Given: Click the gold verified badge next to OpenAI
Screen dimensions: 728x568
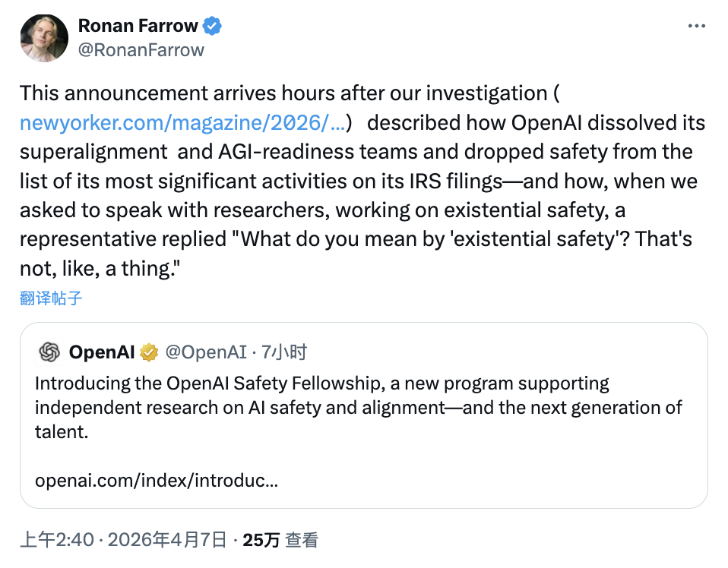Looking at the screenshot, I should click(148, 352).
